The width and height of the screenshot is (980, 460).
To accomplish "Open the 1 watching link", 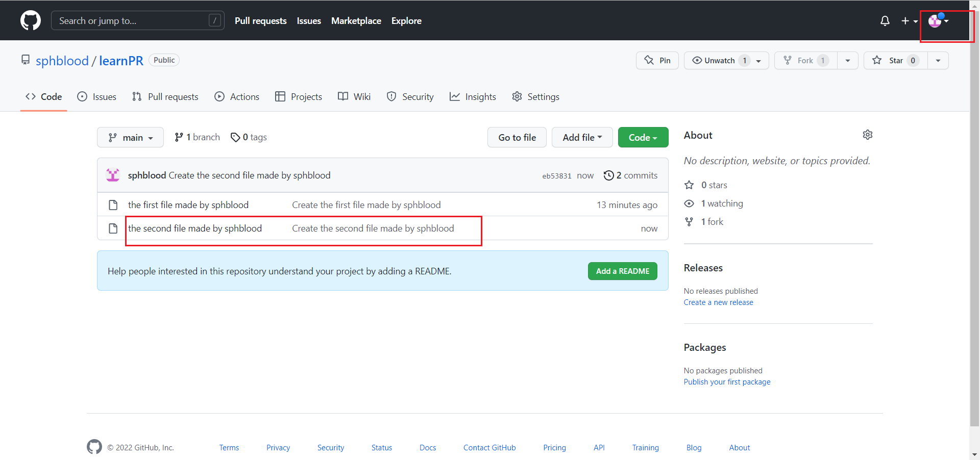I will pos(714,203).
